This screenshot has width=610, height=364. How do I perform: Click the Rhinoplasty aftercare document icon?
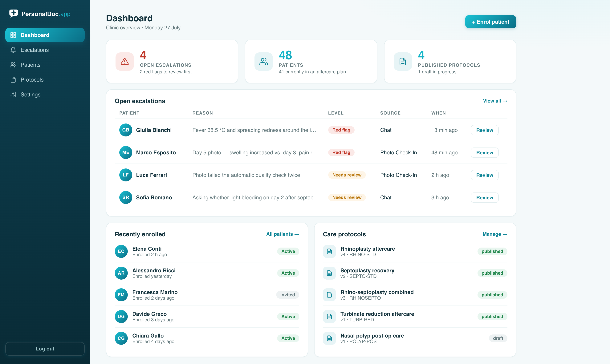(329, 251)
